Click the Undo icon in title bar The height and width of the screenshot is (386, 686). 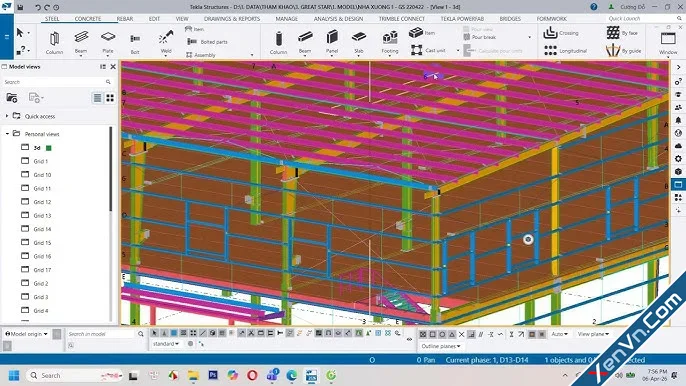click(38, 7)
